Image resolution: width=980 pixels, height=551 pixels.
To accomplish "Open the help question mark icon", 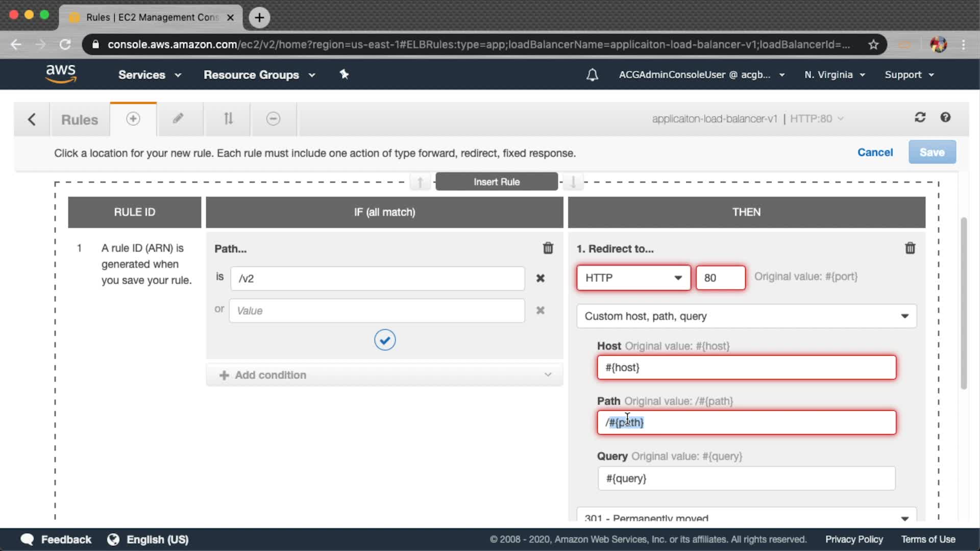I will [x=945, y=118].
